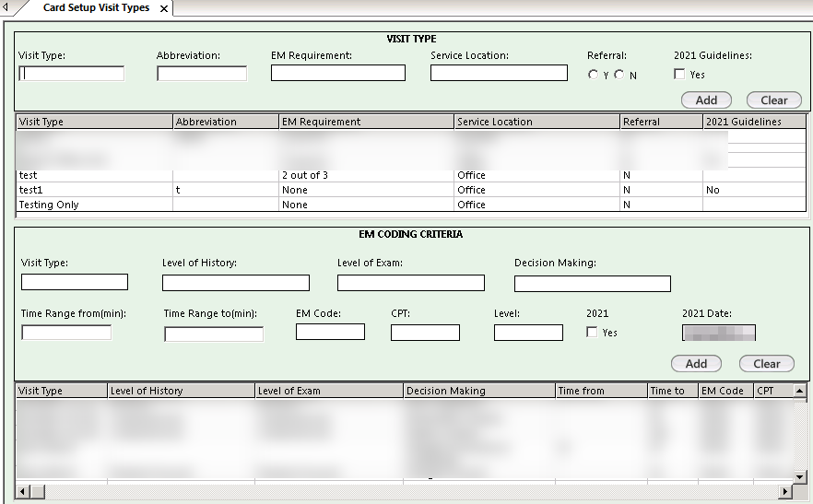
Task: Select the 'test1' visit type row
Action: [411, 190]
